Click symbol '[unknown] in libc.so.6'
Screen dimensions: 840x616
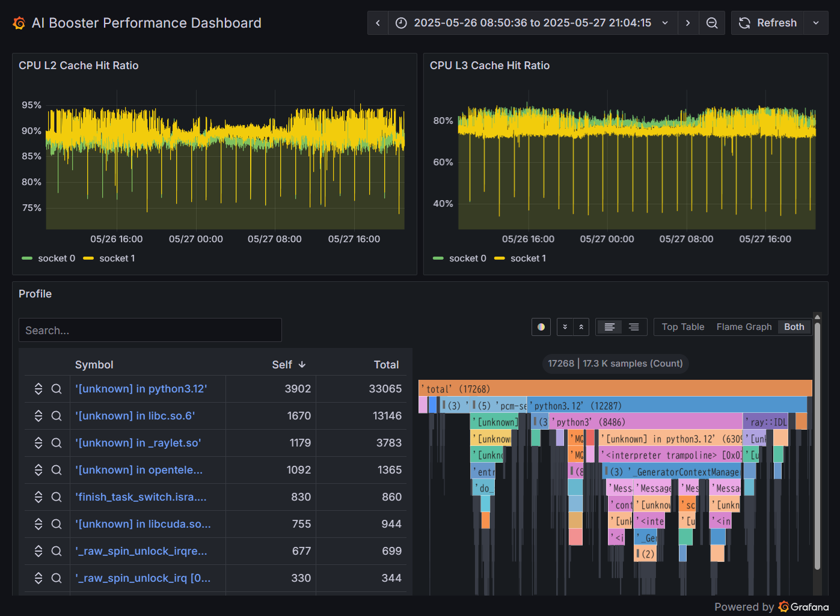point(135,416)
